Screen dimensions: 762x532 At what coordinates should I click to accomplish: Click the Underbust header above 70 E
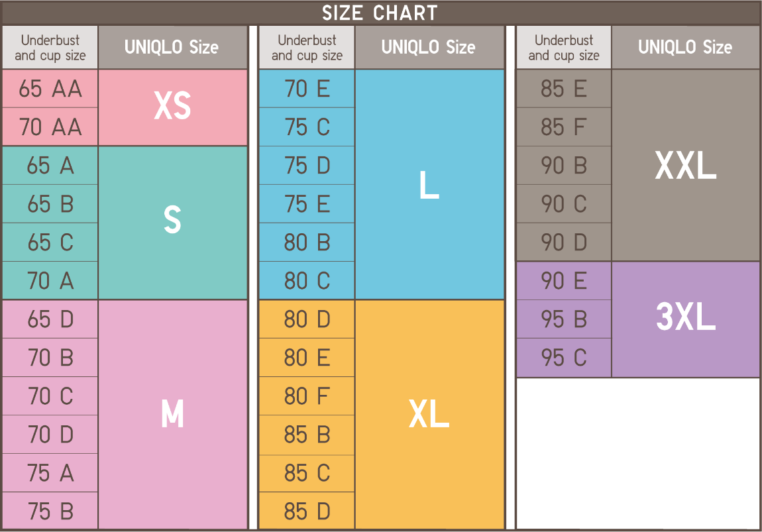(x=307, y=48)
